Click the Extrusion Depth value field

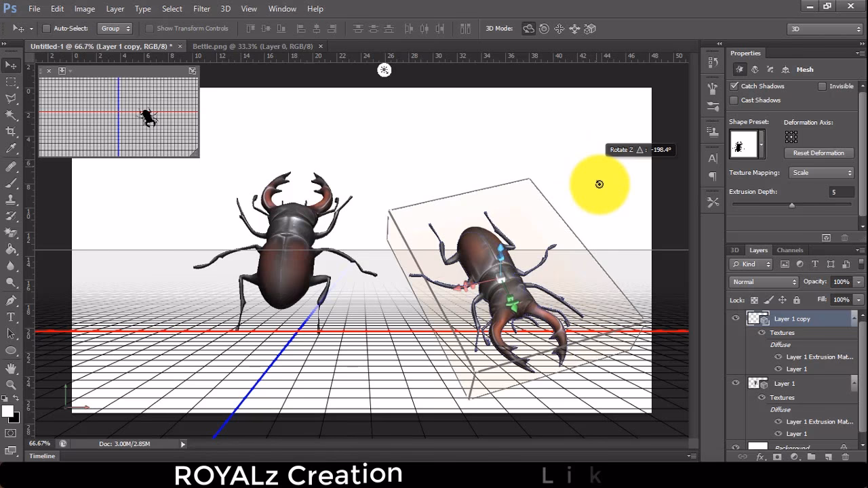point(841,192)
